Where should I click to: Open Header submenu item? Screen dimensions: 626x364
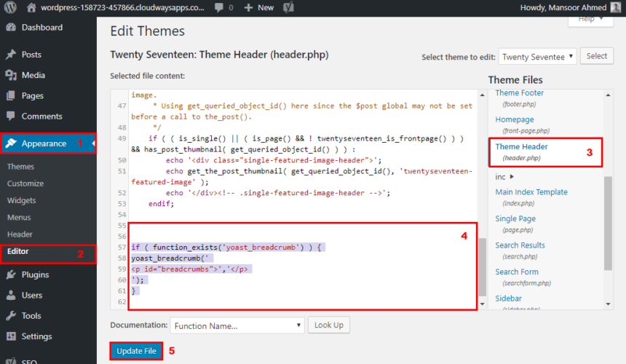click(x=20, y=234)
